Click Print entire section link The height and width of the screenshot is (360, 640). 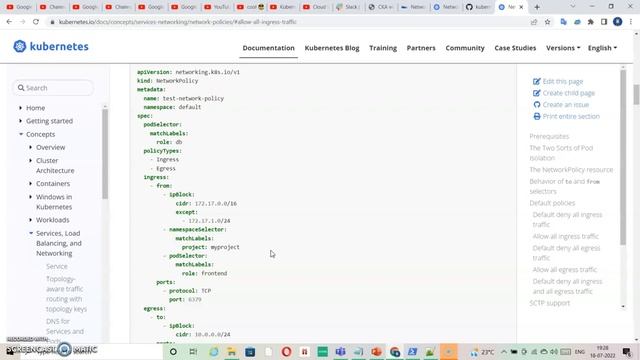coord(571,116)
